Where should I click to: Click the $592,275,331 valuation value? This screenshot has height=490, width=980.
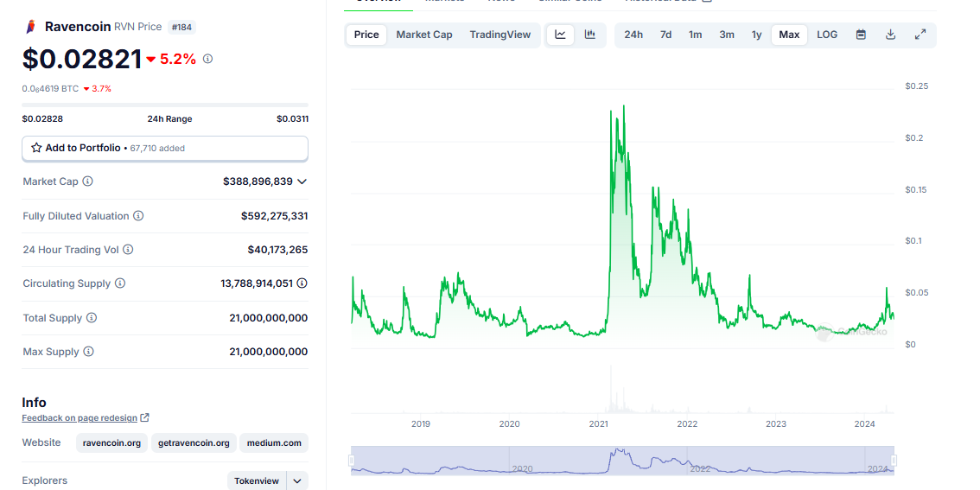point(274,216)
